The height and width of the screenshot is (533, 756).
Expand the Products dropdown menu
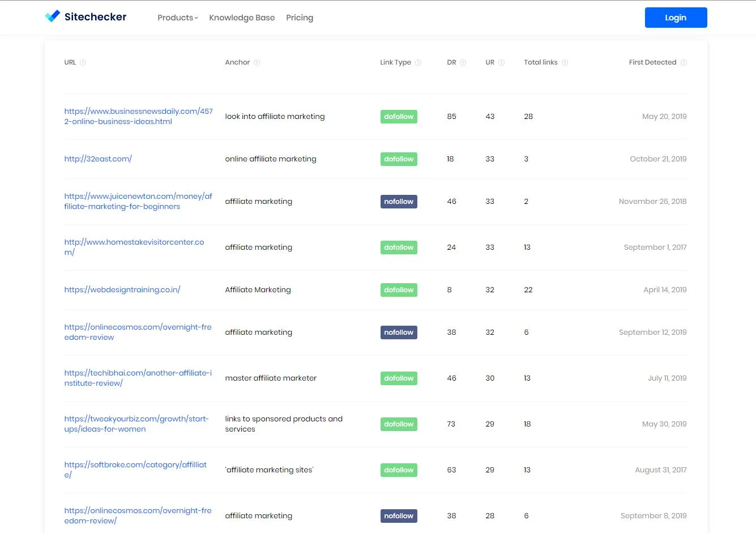[x=178, y=18]
